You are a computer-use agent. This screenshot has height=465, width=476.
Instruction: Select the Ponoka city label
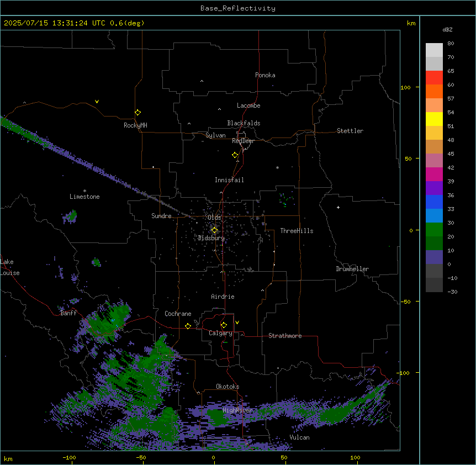point(265,75)
